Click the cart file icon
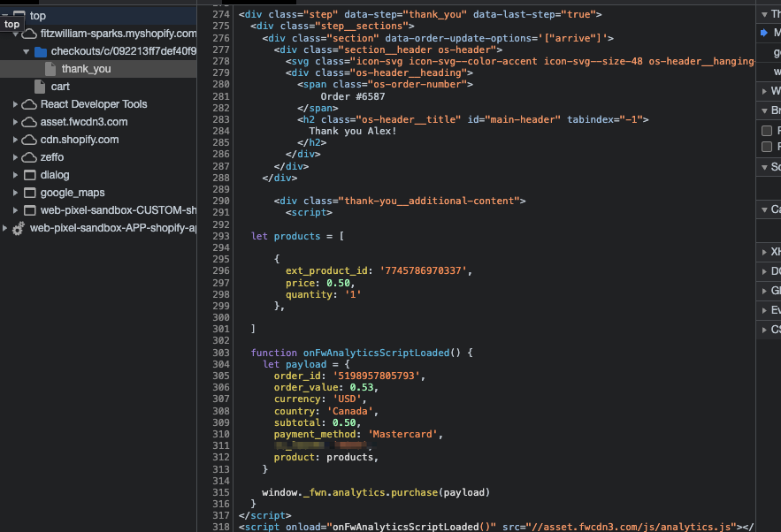 click(40, 87)
